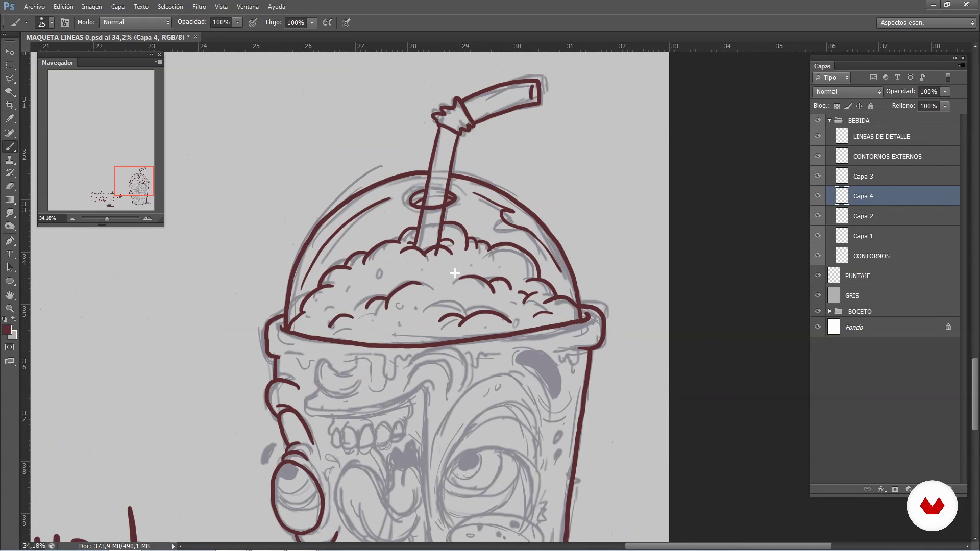Open the layer Relleno dropdown

(x=945, y=106)
